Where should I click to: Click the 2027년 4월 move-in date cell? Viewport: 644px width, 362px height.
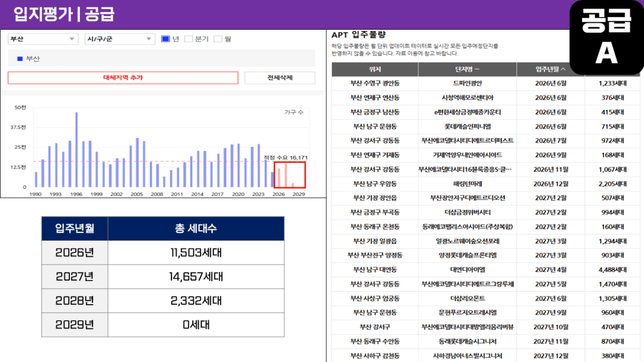tap(551, 269)
